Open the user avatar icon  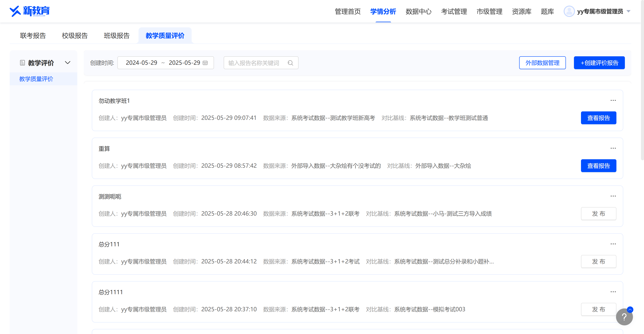pyautogui.click(x=569, y=11)
